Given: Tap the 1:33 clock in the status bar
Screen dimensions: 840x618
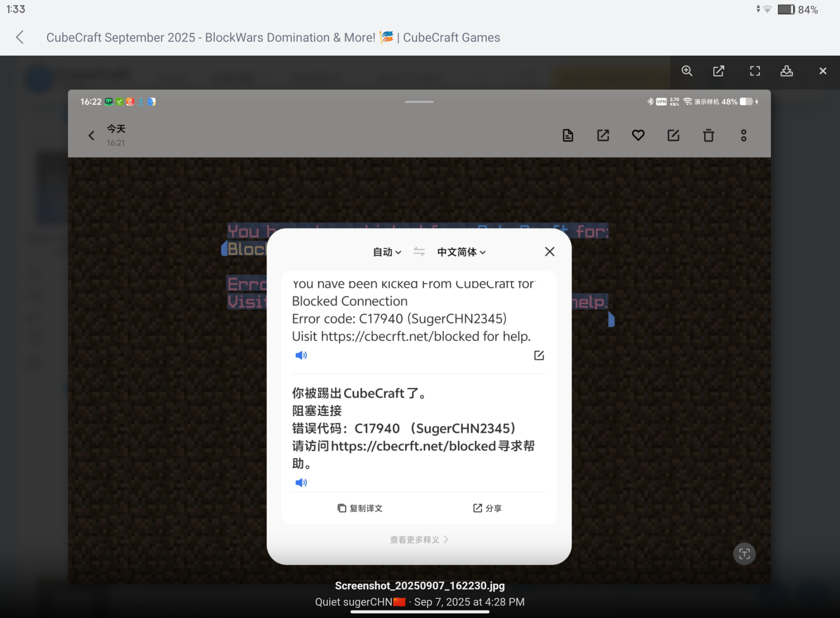Looking at the screenshot, I should pyautogui.click(x=16, y=9).
